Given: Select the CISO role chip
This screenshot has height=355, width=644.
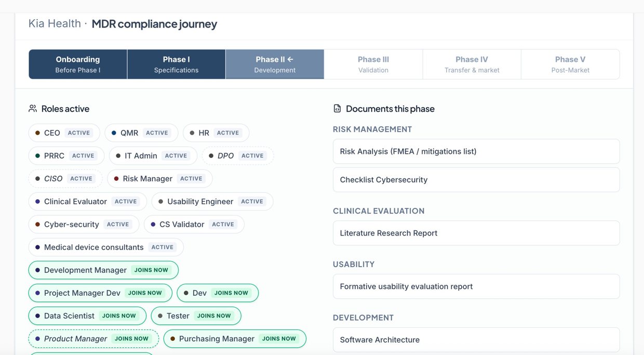Looking at the screenshot, I should tap(65, 178).
